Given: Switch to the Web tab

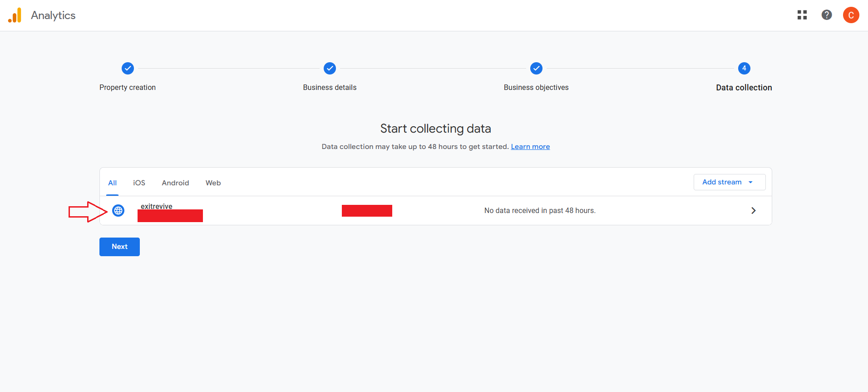Looking at the screenshot, I should pyautogui.click(x=213, y=183).
